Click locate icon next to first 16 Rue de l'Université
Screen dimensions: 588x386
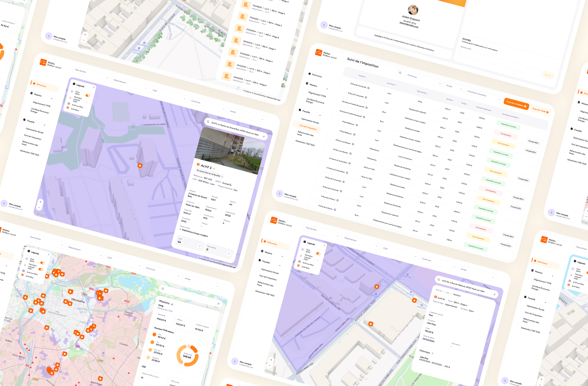point(368,88)
